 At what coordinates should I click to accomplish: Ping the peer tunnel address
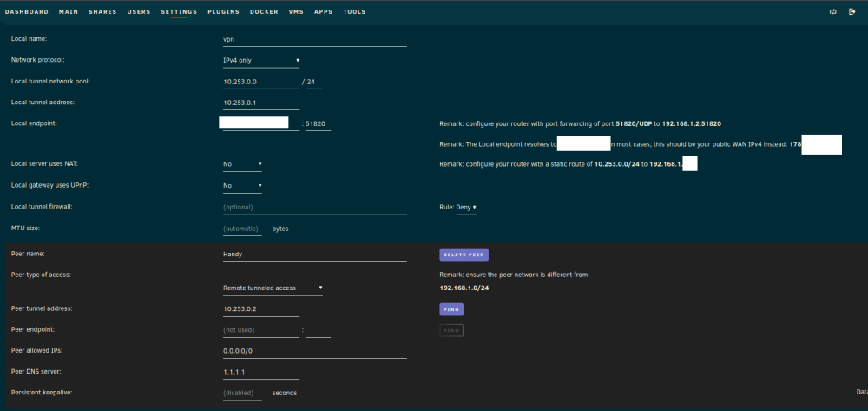tap(451, 309)
